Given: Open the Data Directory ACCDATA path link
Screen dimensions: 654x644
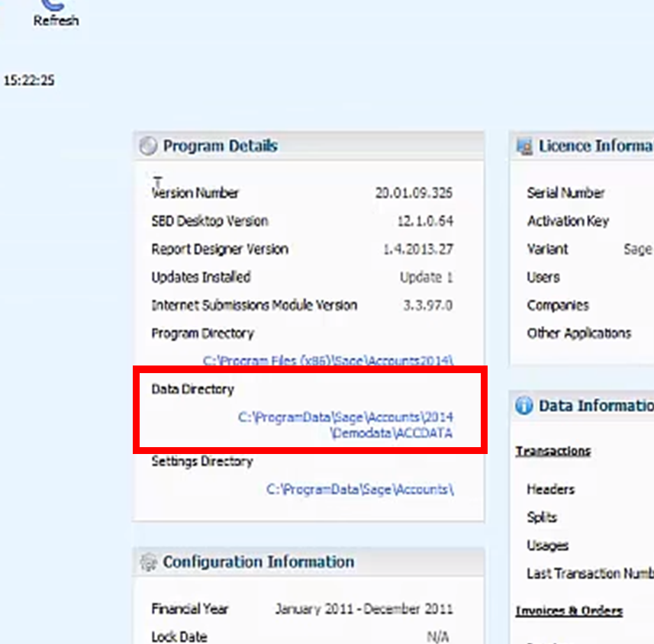Looking at the screenshot, I should (x=346, y=425).
